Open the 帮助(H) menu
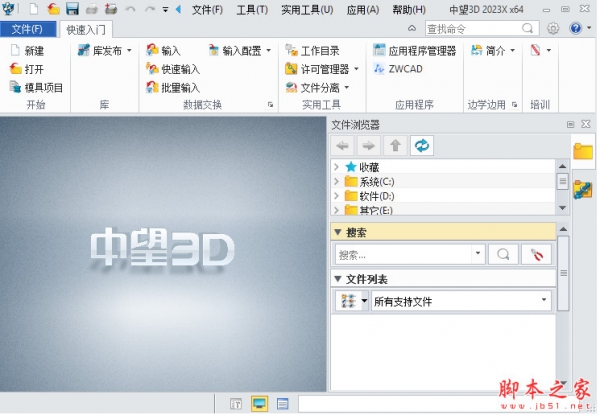Screen dimensions: 600x415 [x=409, y=9]
